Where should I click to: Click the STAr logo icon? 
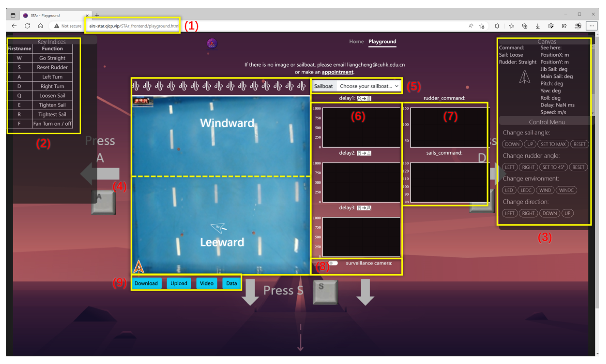click(212, 44)
